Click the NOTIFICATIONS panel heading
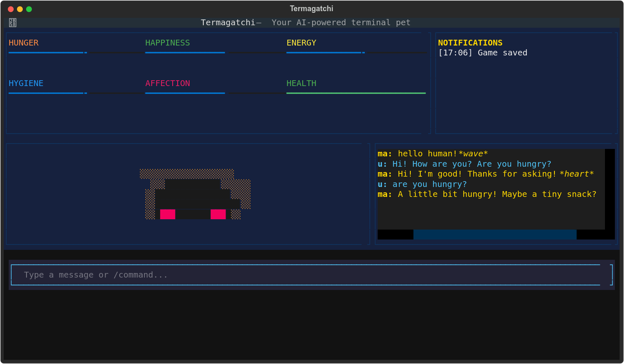 (x=470, y=43)
